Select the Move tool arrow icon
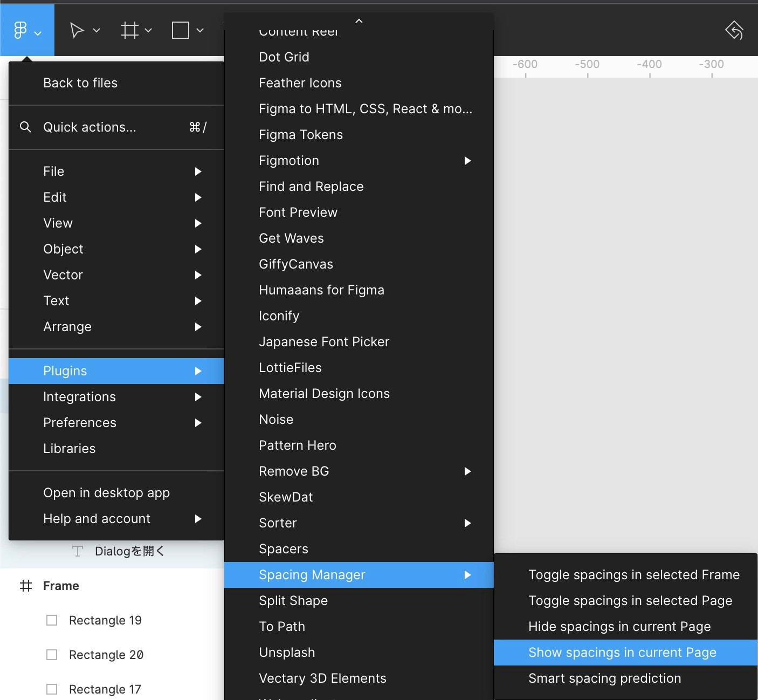Image resolution: width=758 pixels, height=700 pixels. click(x=77, y=30)
